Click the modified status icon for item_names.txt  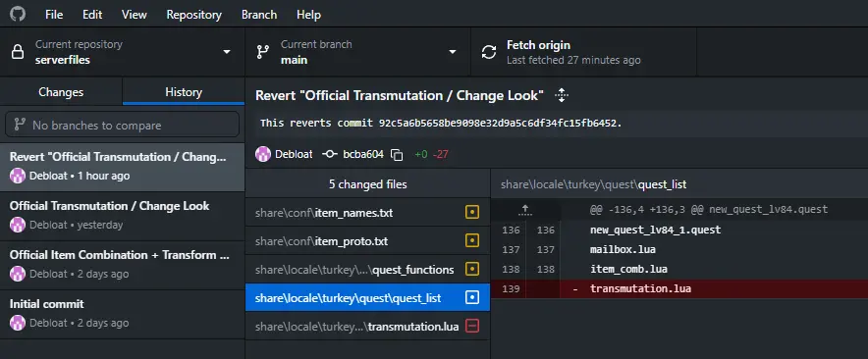pyautogui.click(x=471, y=212)
